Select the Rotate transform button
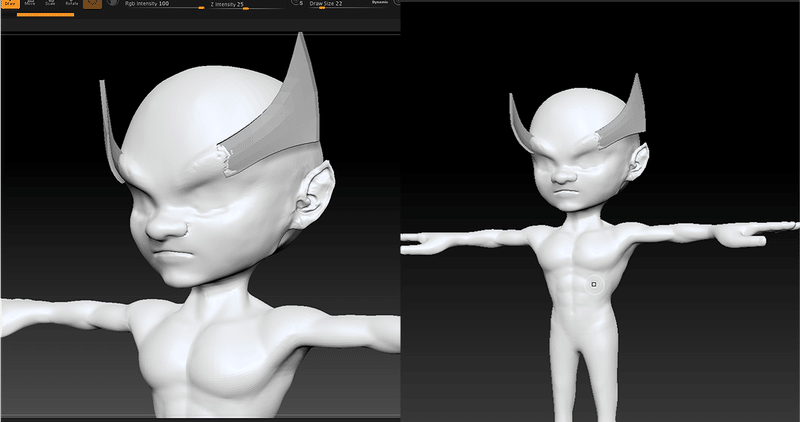This screenshot has height=422, width=800. [x=71, y=4]
